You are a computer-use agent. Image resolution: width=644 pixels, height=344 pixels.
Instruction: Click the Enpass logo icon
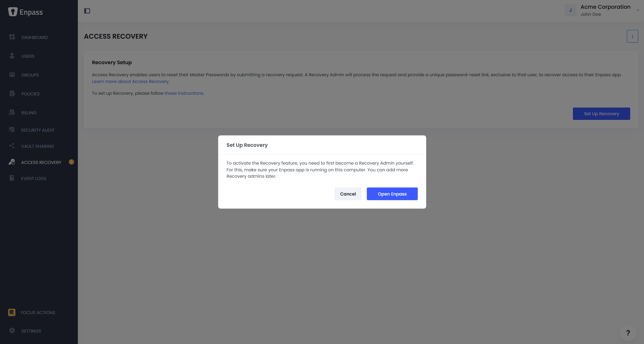(x=13, y=12)
